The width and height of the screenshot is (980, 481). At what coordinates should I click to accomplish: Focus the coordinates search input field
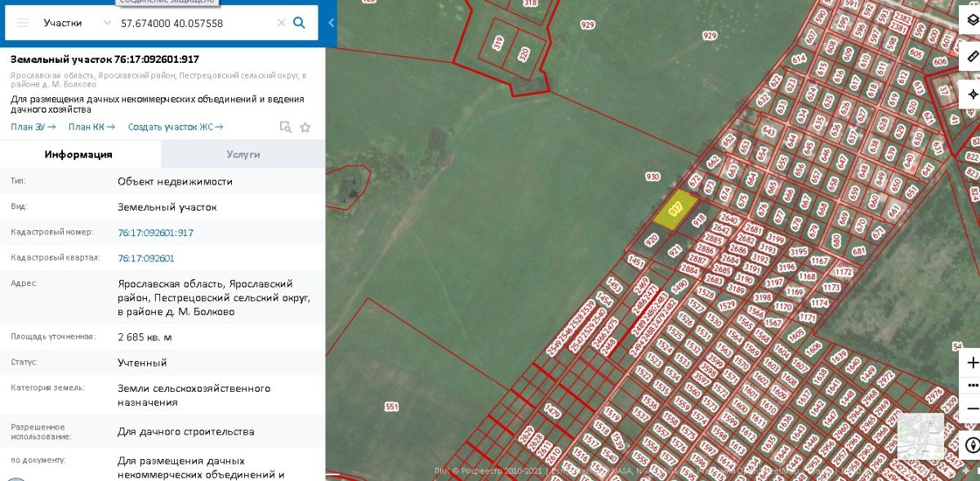tap(194, 23)
